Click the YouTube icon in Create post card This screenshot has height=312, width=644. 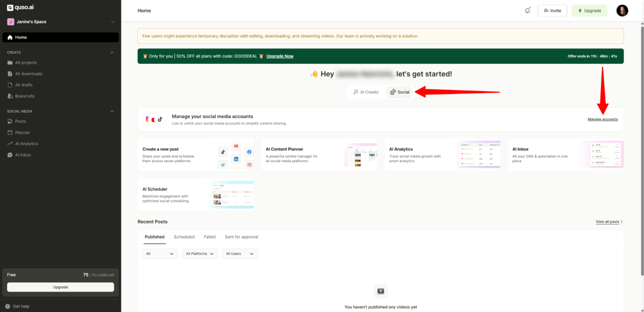pos(236,146)
